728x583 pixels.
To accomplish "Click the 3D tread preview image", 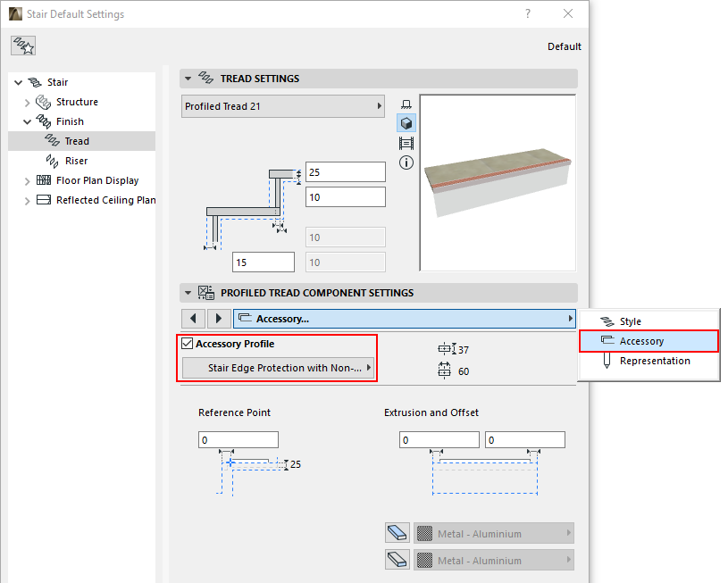I will 498,183.
